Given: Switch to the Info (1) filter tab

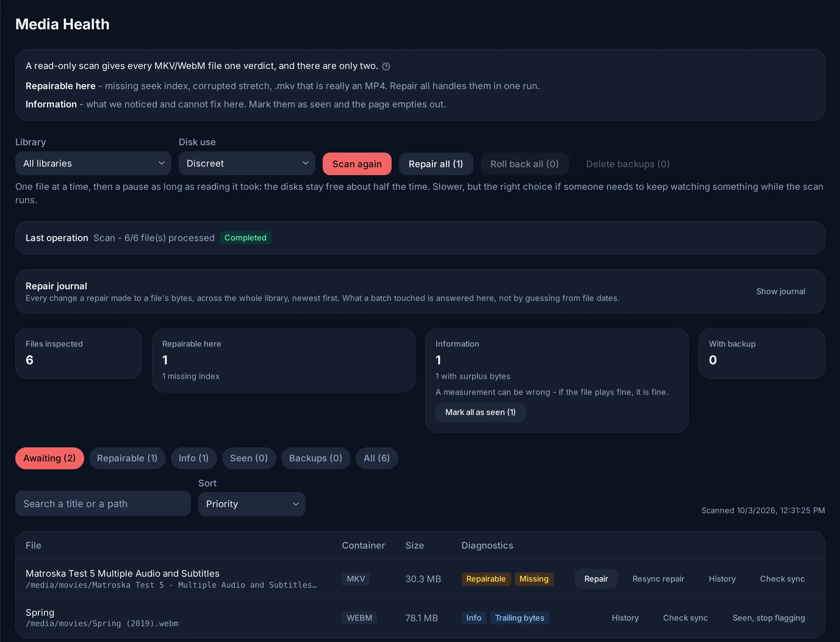Looking at the screenshot, I should [x=194, y=458].
